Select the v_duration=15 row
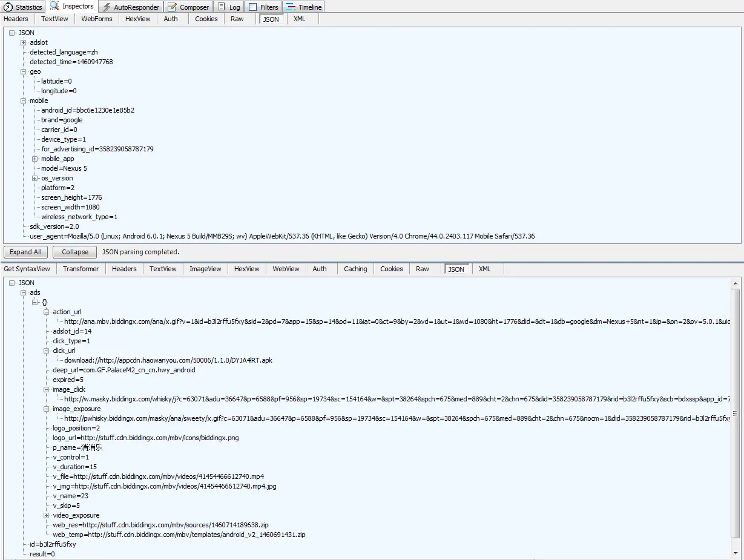Screen dimensions: 744x560 [74, 467]
